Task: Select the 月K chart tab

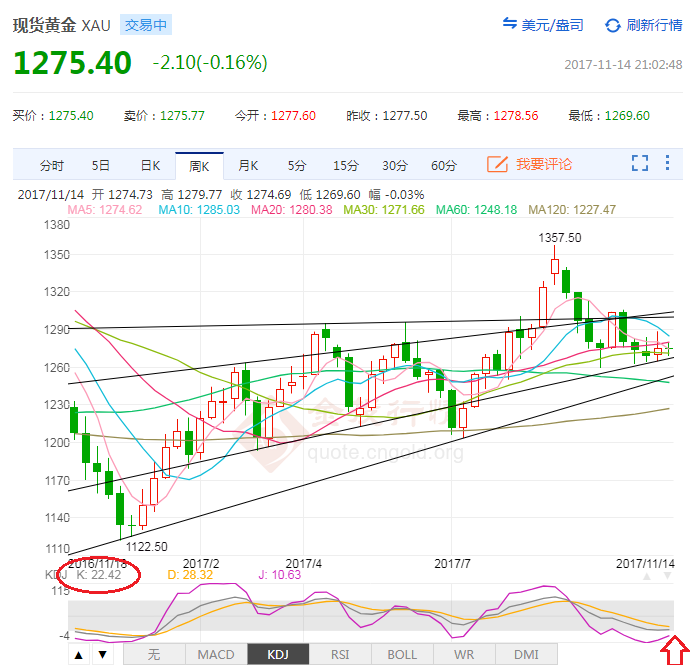Action: click(x=248, y=165)
